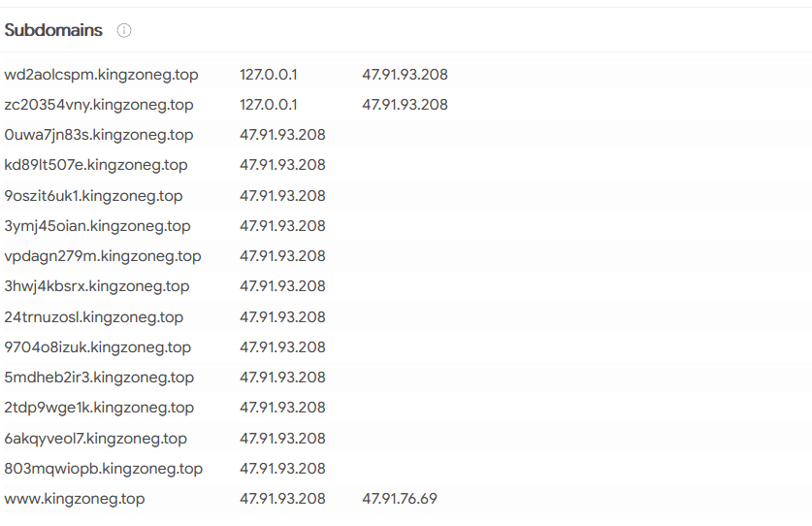Select 0uwa7jn83s.kingzoneg.top subdomain

[98, 135]
